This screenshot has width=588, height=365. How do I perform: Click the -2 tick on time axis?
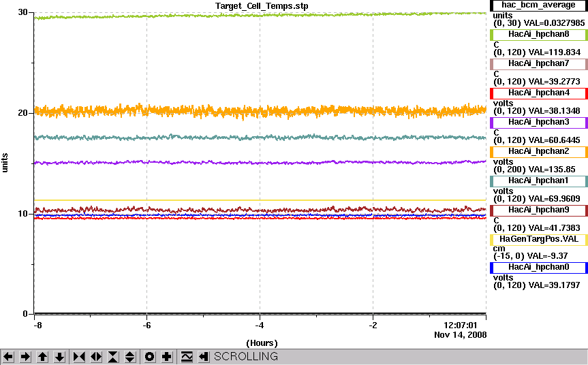tap(373, 326)
